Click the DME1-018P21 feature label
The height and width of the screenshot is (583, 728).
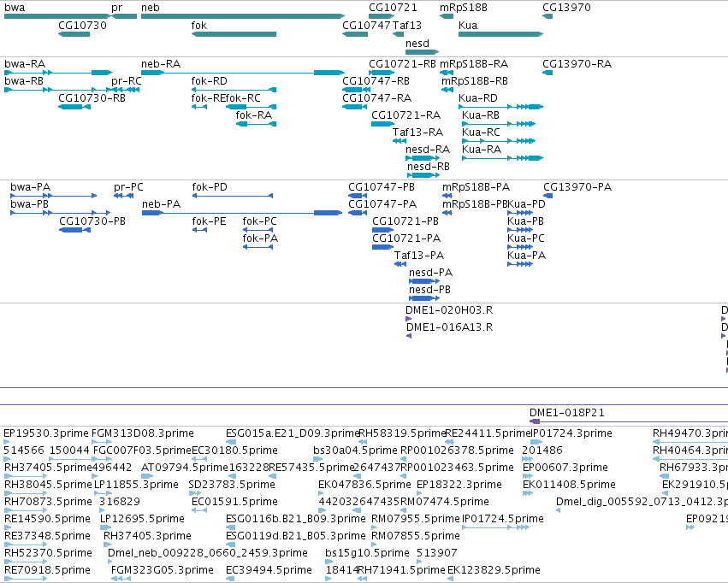(x=567, y=413)
